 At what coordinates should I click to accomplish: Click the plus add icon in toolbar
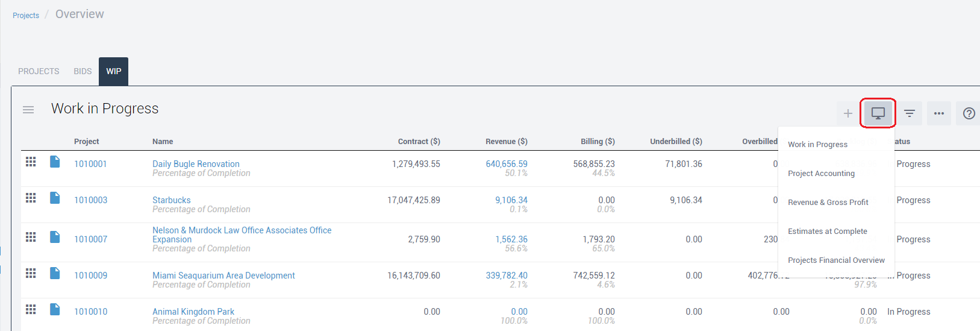(x=847, y=113)
